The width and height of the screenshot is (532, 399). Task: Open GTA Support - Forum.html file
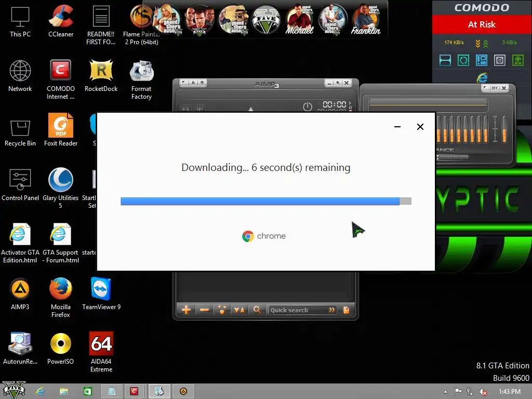(61, 244)
